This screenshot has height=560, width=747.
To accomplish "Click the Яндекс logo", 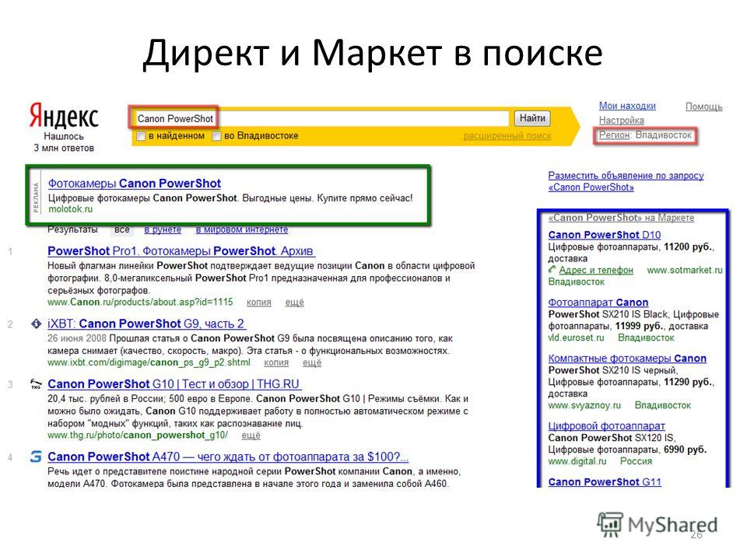I will (64, 116).
